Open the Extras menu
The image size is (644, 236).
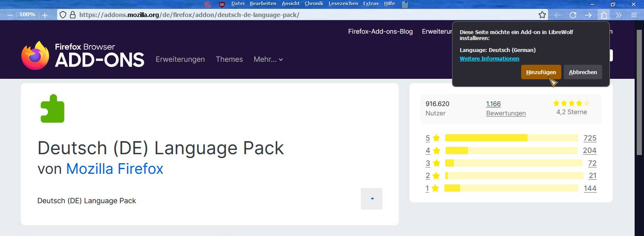[x=371, y=3]
